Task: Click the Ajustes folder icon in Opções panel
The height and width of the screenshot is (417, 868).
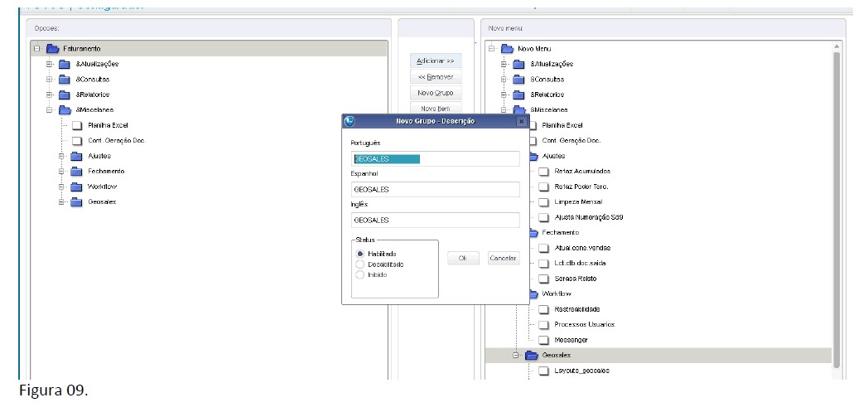Action: (x=76, y=156)
